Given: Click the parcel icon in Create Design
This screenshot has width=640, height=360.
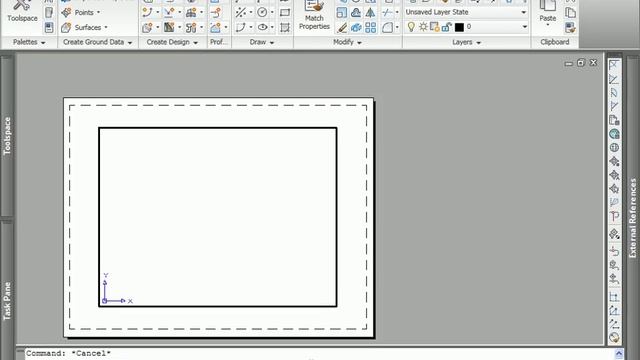Looking at the screenshot, I should tap(147, 28).
